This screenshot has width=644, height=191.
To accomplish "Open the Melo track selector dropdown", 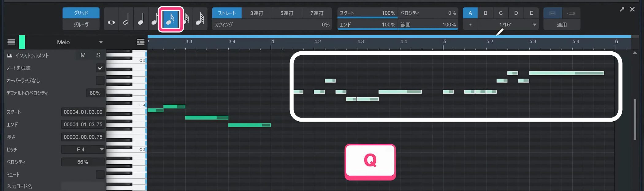I will (101, 42).
